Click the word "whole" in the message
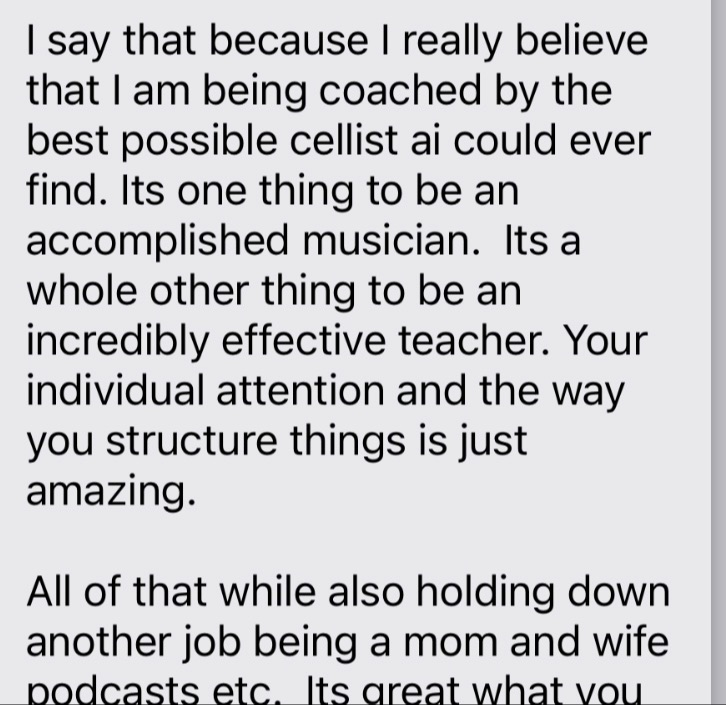This screenshot has height=705, width=726. [81, 291]
